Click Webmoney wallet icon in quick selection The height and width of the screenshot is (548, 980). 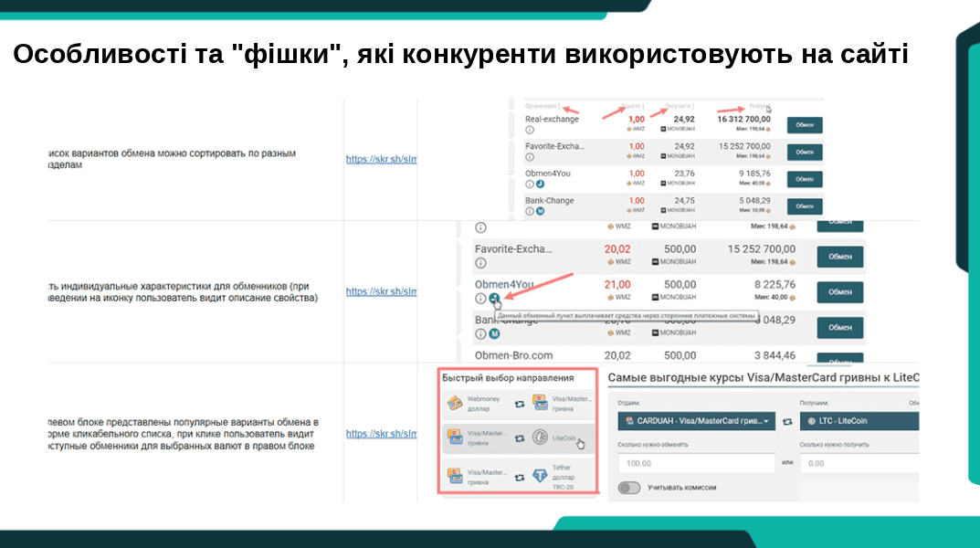[x=455, y=404]
